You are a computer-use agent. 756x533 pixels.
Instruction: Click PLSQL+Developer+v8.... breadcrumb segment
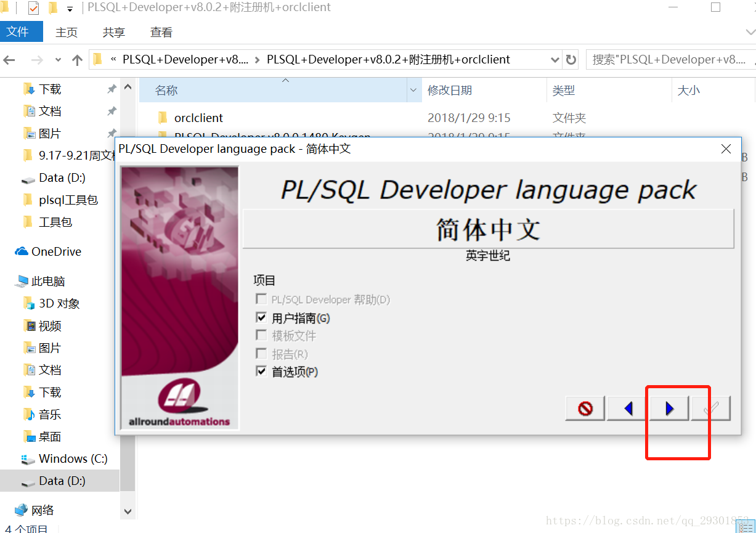(x=185, y=60)
